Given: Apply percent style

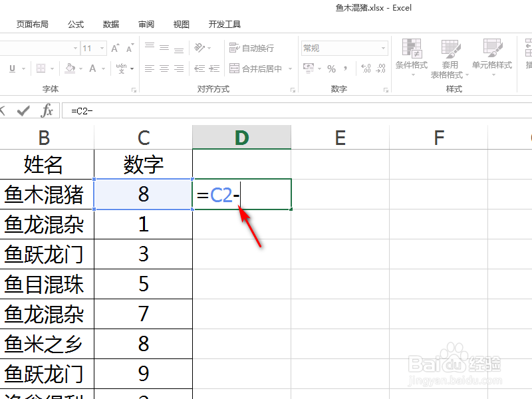Looking at the screenshot, I should point(331,69).
